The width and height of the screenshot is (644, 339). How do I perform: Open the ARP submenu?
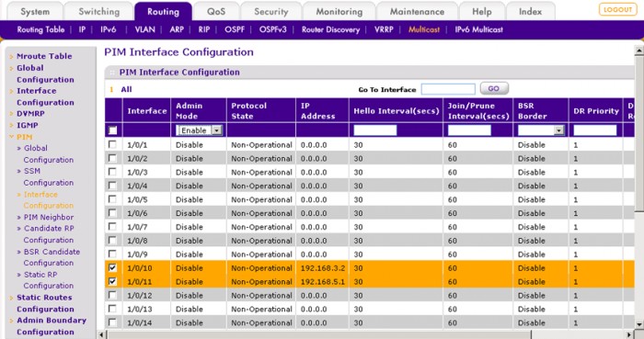click(x=177, y=29)
